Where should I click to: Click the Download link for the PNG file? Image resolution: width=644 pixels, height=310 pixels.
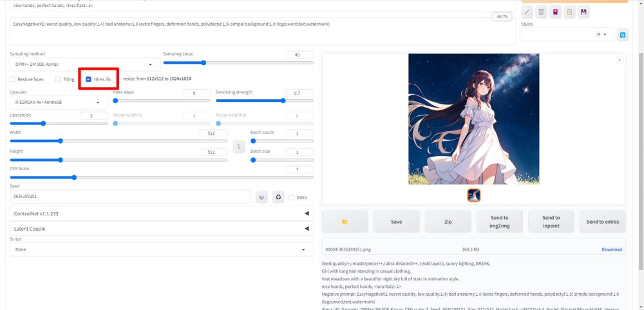pyautogui.click(x=611, y=249)
